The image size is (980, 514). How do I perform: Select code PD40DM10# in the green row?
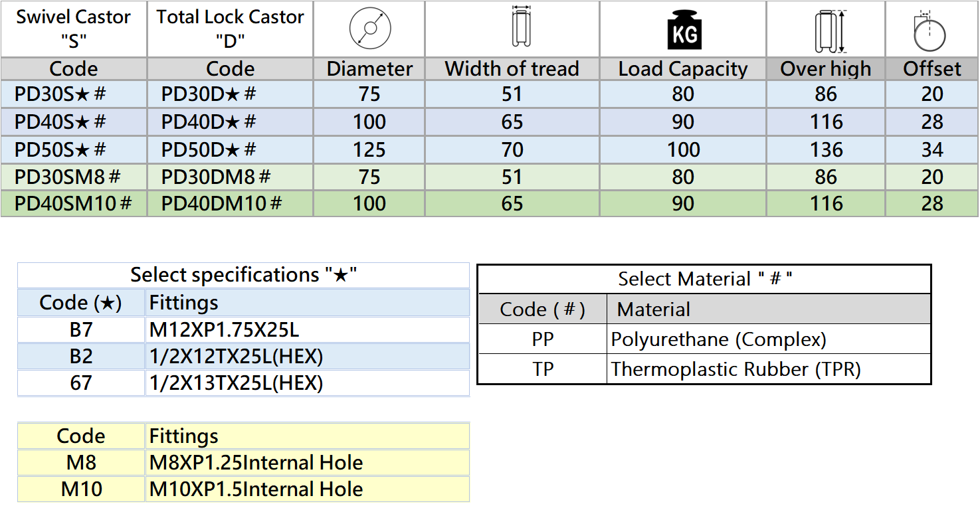tap(221, 203)
